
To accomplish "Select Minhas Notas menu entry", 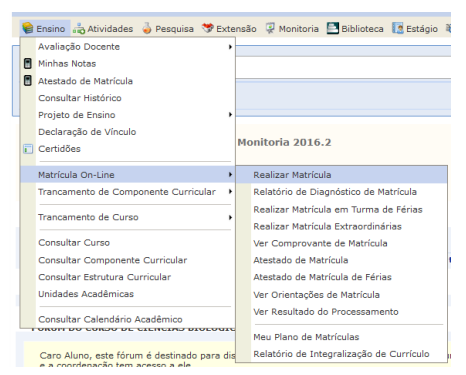I will [128, 63].
